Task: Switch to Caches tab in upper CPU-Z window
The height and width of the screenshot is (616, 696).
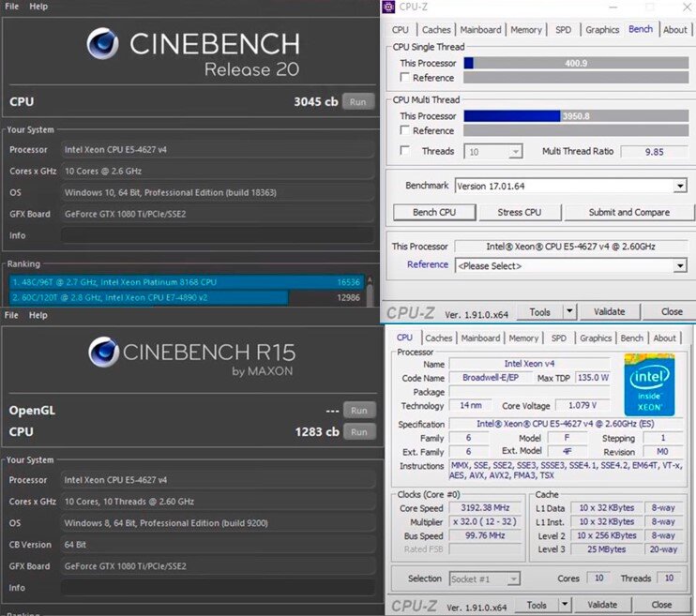Action: click(x=436, y=30)
